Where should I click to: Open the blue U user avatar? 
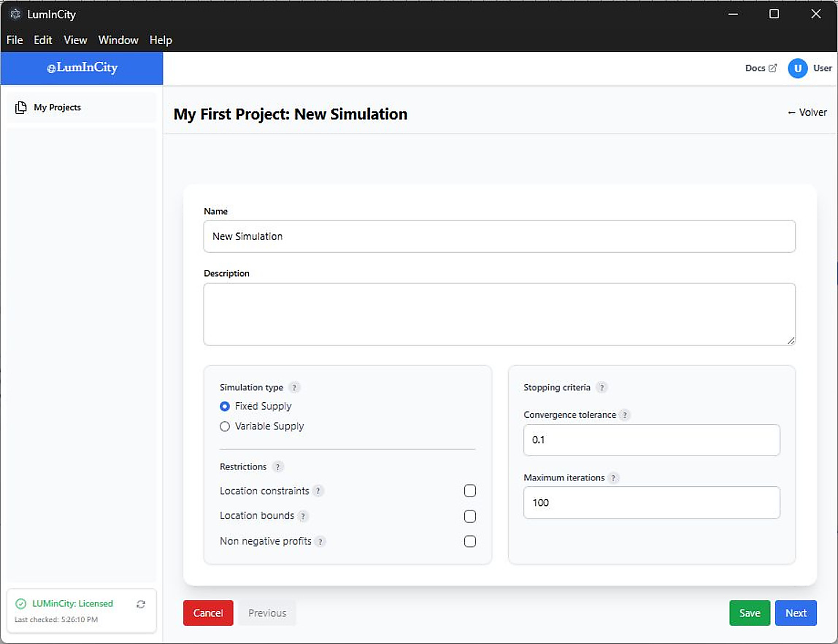798,68
